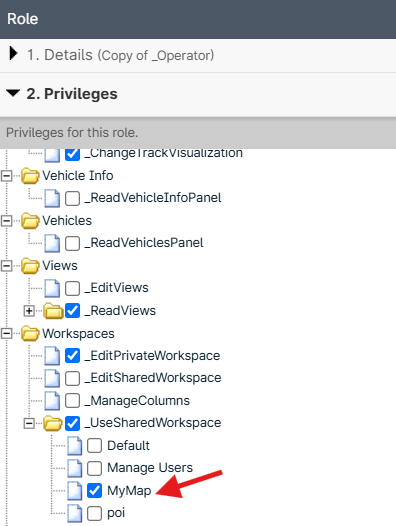396x526 pixels.
Task: Click the _ReadVehiclesPanel document icon
Action: click(x=52, y=243)
